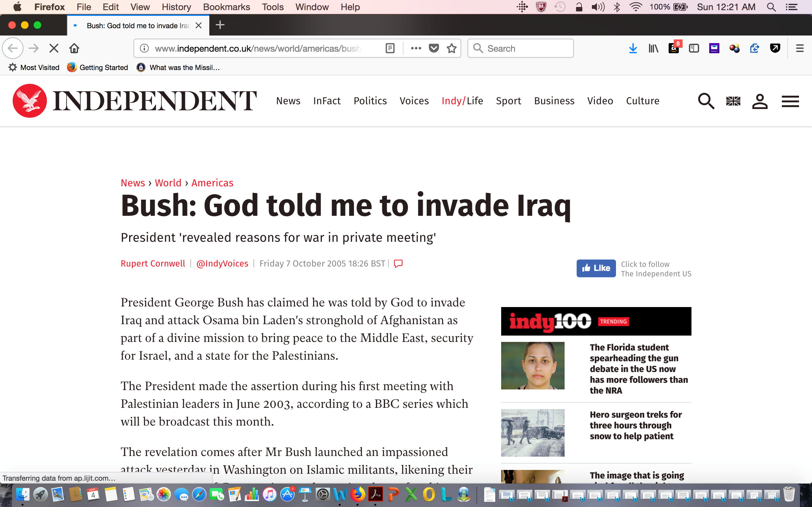Viewport: 812px width, 507px height.
Task: Open the account login person icon
Action: click(760, 101)
